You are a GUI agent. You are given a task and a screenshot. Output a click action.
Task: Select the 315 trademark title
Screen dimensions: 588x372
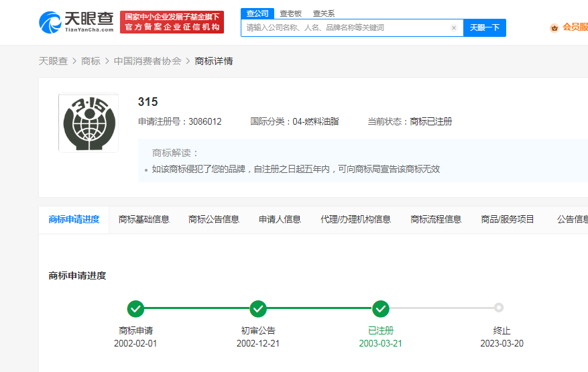(x=148, y=102)
